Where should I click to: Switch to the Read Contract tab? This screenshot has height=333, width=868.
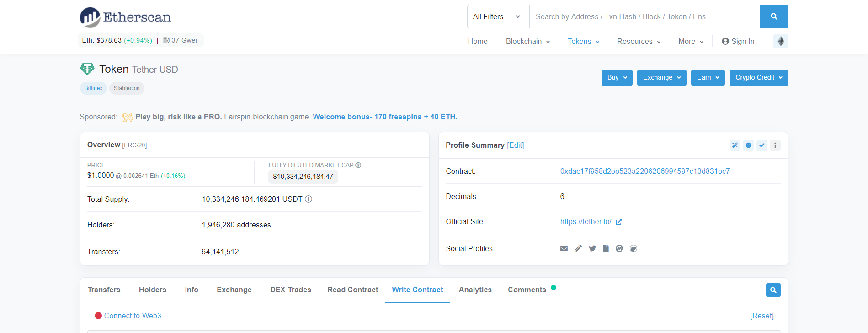(x=353, y=290)
